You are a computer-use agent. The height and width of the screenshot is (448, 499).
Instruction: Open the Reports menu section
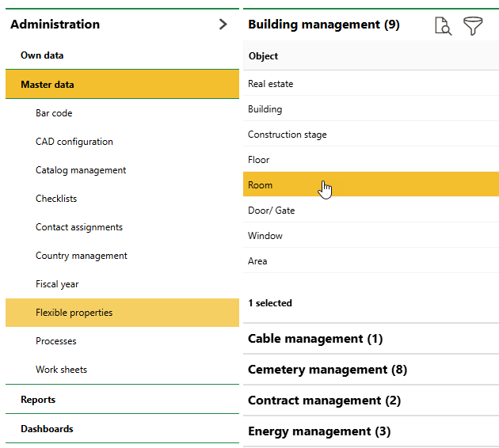click(38, 400)
